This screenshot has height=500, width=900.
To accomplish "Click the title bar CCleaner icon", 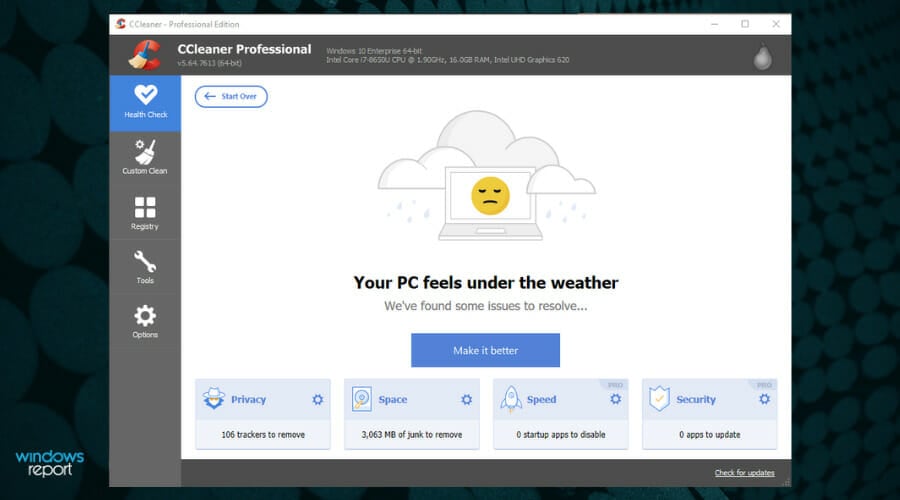I will pos(121,24).
